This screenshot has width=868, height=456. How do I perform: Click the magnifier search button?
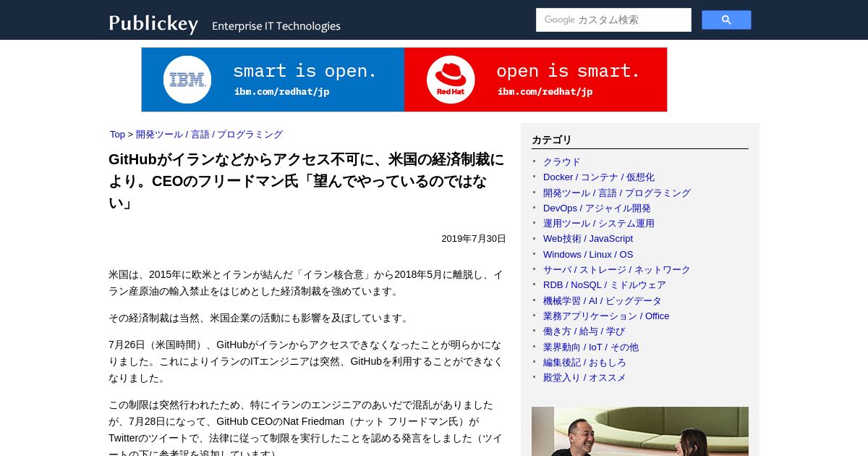coord(726,20)
